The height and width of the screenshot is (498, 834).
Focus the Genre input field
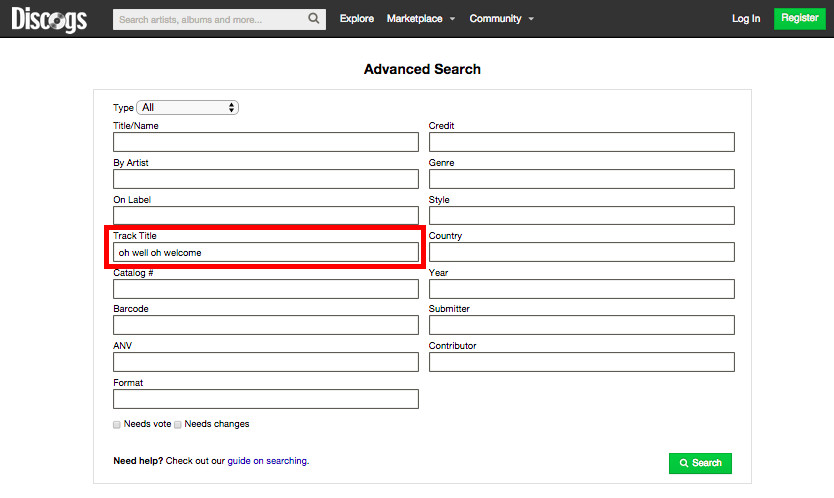coord(581,179)
